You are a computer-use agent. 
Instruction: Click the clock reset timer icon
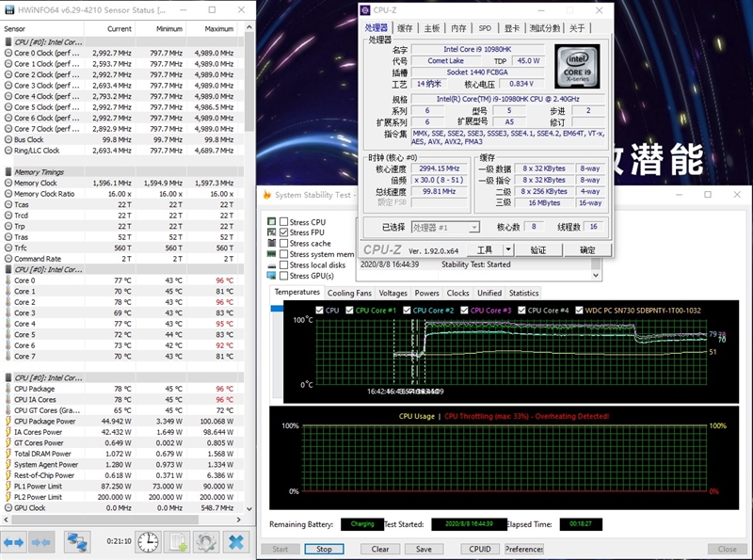pos(148,542)
